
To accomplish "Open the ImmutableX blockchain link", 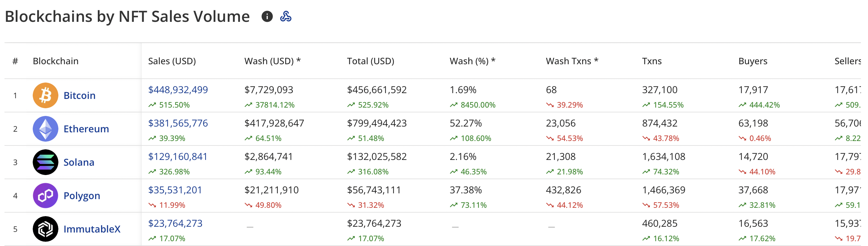I will coord(92,229).
